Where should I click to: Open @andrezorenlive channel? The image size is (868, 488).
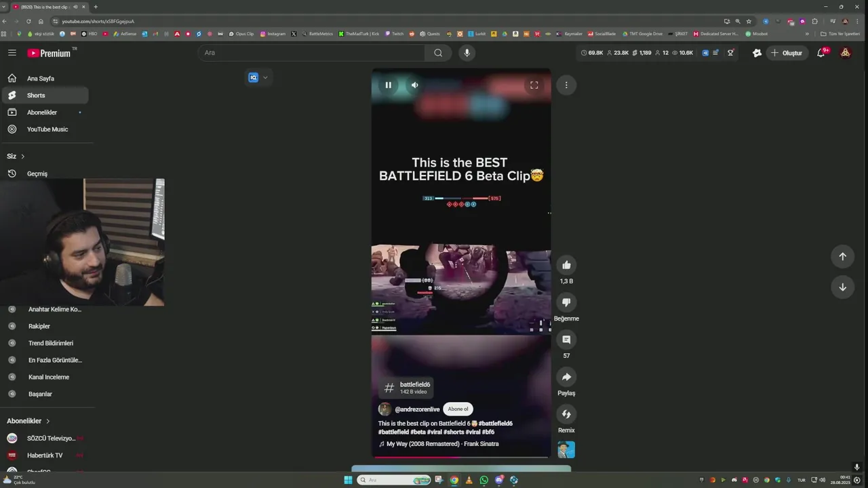(417, 409)
